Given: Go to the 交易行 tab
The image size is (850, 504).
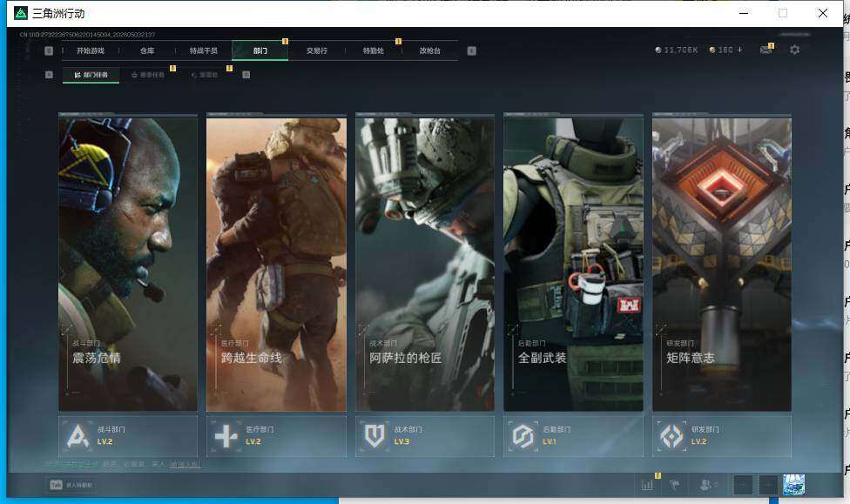Looking at the screenshot, I should pos(317,51).
